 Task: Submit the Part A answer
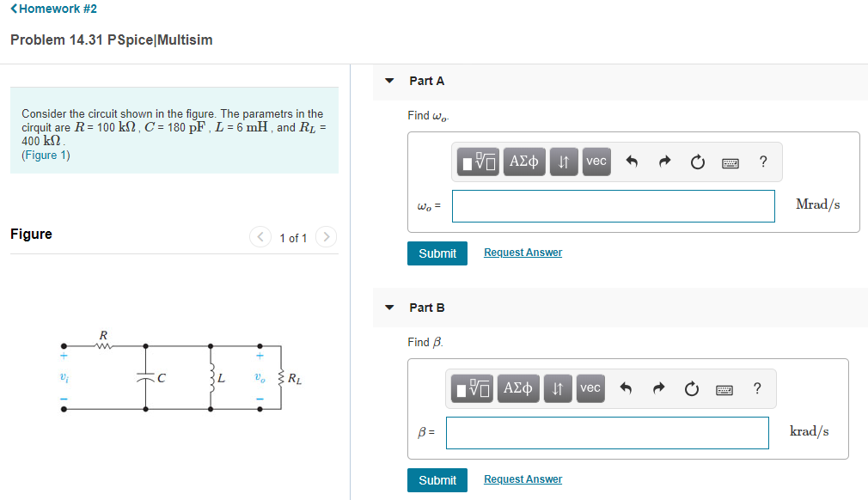[x=437, y=253]
